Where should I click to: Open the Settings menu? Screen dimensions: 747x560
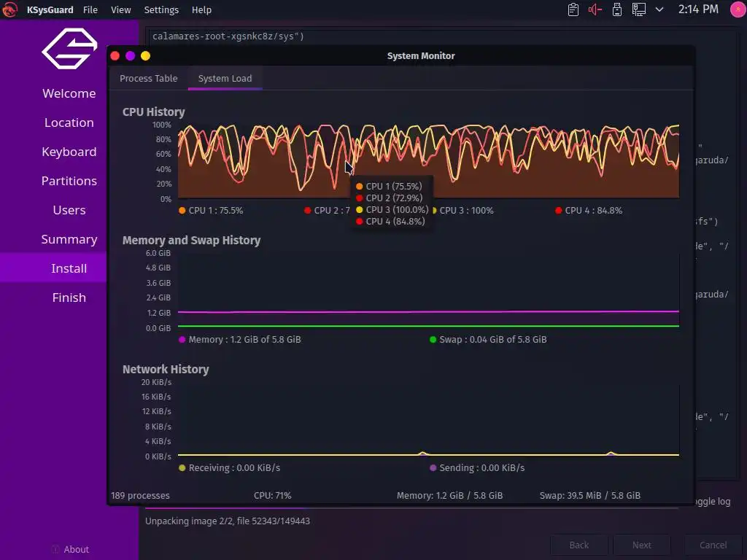[x=161, y=10]
